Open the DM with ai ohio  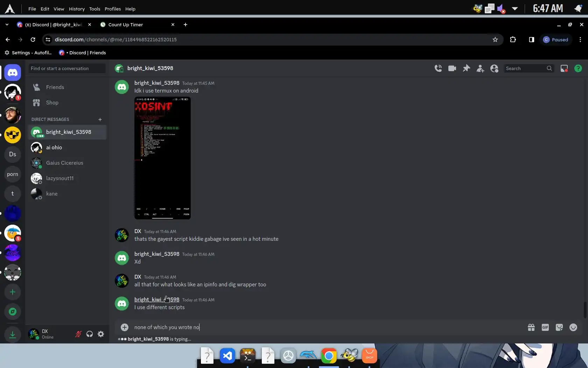point(67,148)
